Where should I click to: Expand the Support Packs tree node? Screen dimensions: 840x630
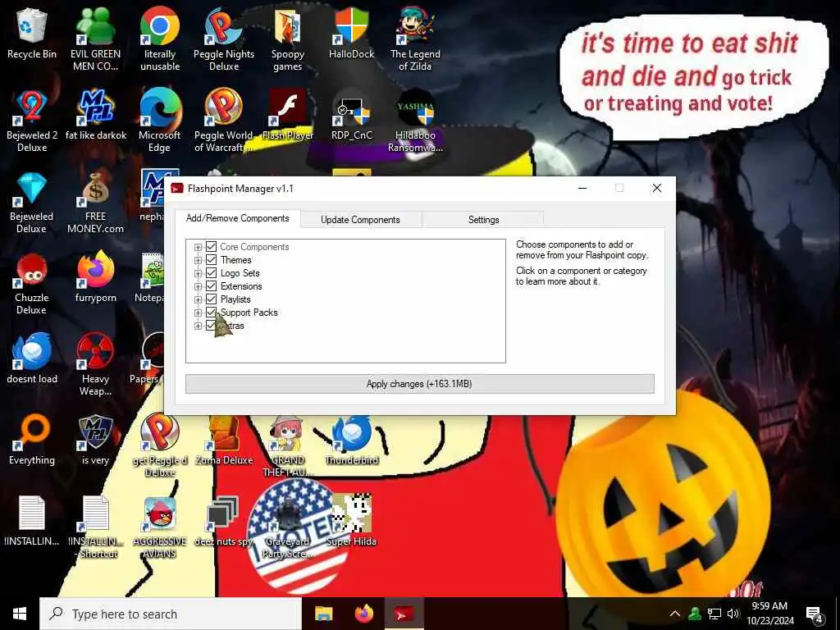[x=198, y=313]
